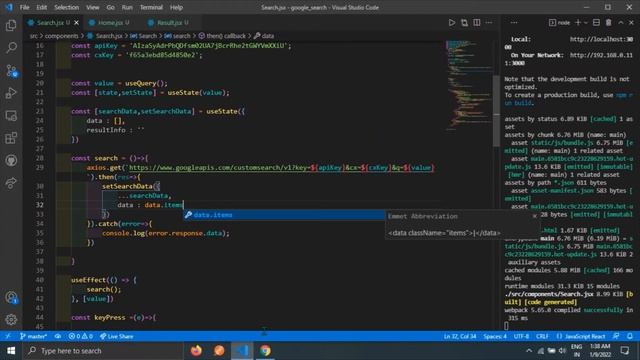Open the Source Control view
The width and height of the screenshot is (640, 360).
click(11, 71)
